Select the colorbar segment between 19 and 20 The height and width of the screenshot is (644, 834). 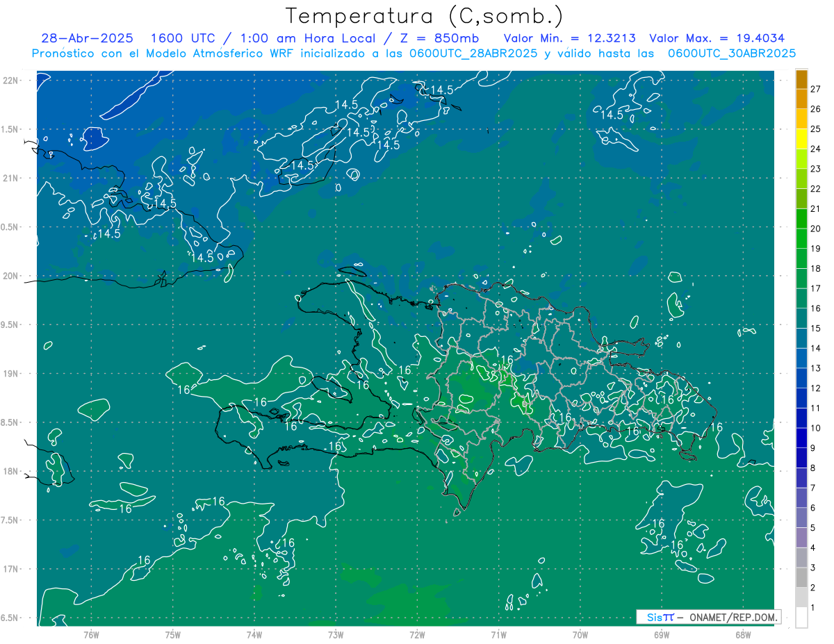801,238
